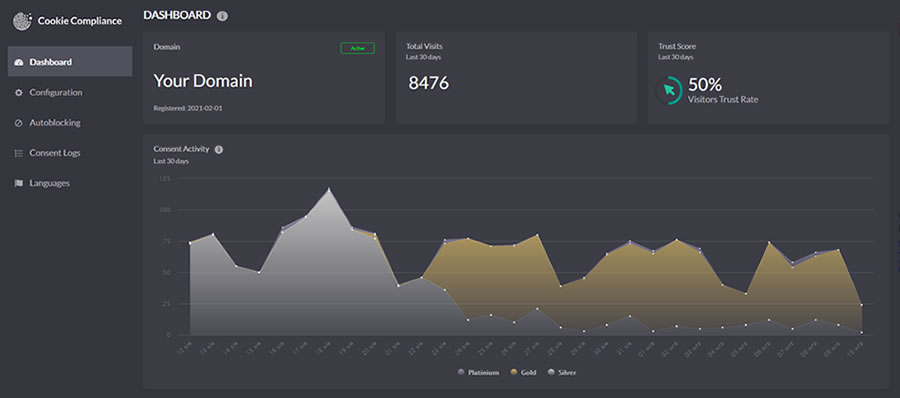
Task: Click the green Active status badge
Action: tap(358, 48)
